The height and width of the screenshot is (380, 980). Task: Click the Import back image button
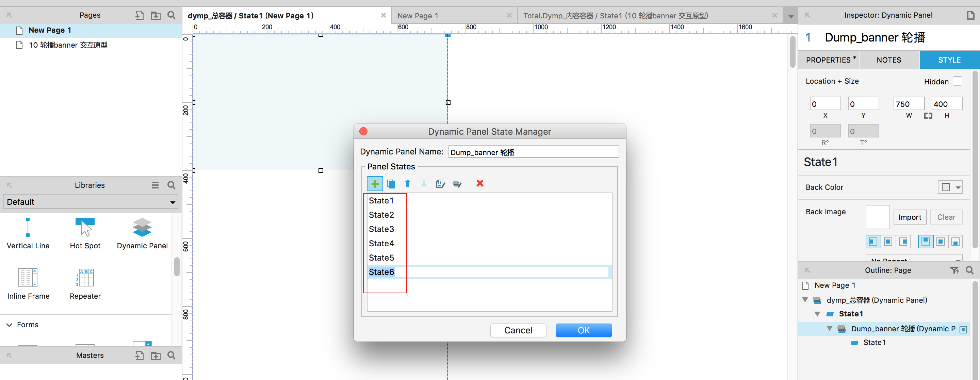point(910,217)
